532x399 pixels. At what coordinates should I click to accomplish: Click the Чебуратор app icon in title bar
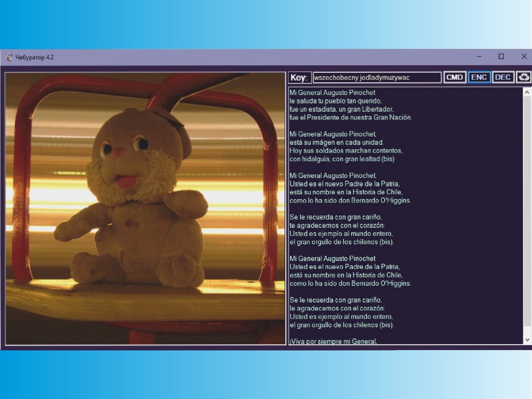click(x=9, y=57)
